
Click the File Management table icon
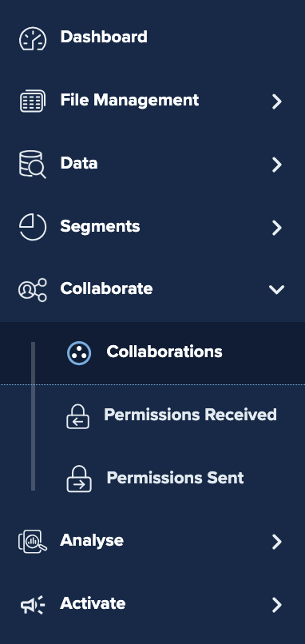pyautogui.click(x=33, y=101)
